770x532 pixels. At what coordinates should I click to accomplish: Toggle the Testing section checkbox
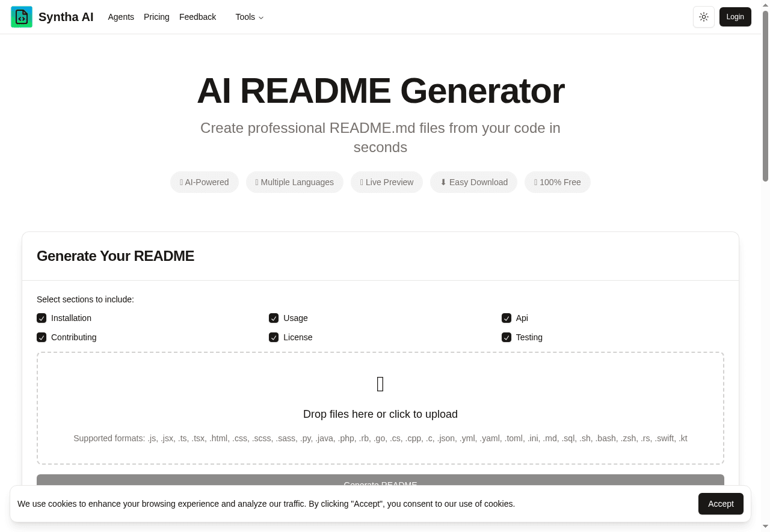506,337
